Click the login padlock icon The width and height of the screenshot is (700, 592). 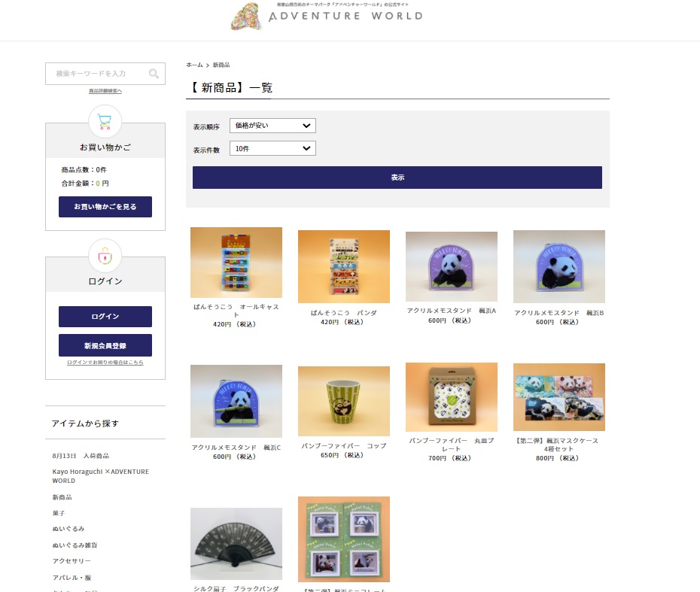tap(105, 256)
